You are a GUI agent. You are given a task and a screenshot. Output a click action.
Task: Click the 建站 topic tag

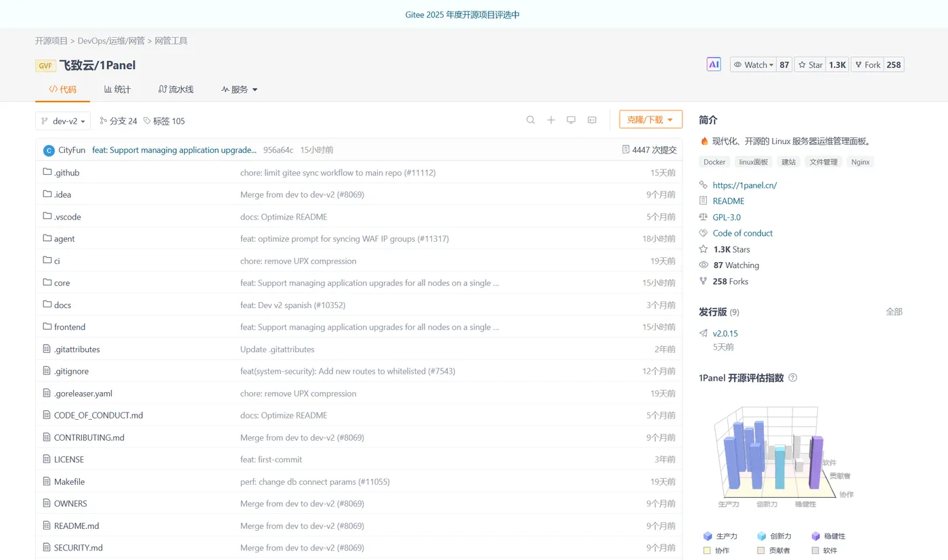click(x=789, y=162)
